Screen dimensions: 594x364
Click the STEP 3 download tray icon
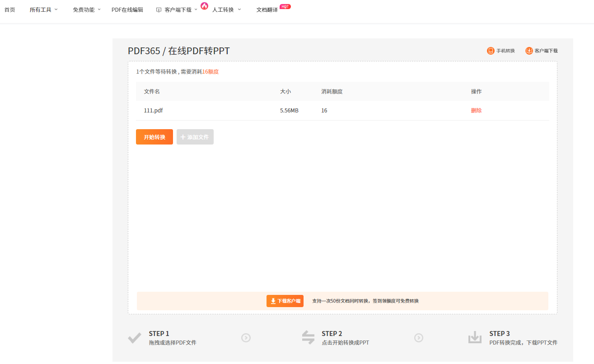475,337
